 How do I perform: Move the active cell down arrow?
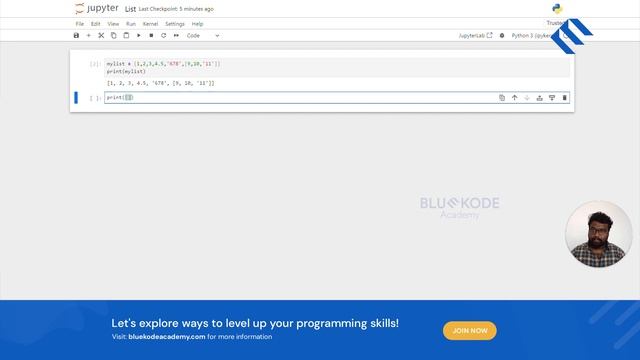point(527,98)
